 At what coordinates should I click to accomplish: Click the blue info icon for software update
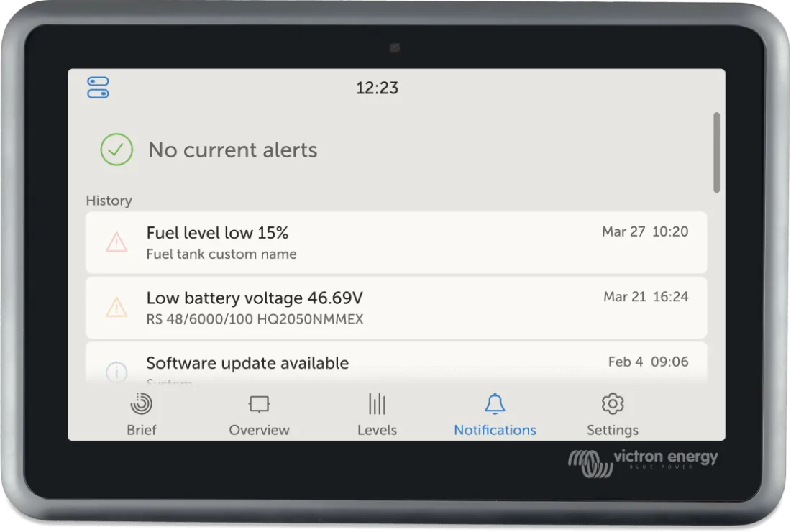(116, 372)
